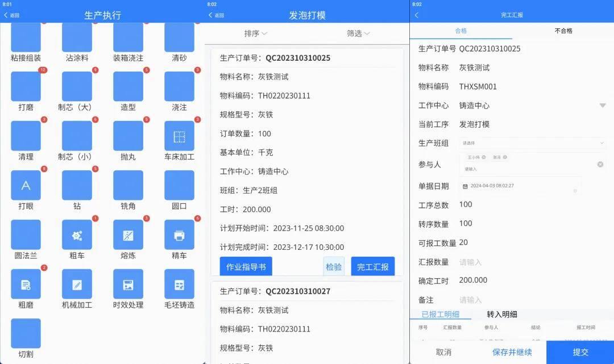Viewport: 614px width, 364px height.
Task: Click the 完工汇报 button for order QC202310310025
Action: (372, 266)
